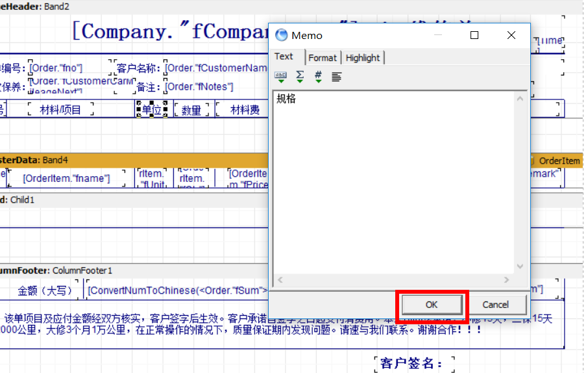Screen dimensions: 588x373
Task: Select the 单位 header memo
Action: [152, 109]
